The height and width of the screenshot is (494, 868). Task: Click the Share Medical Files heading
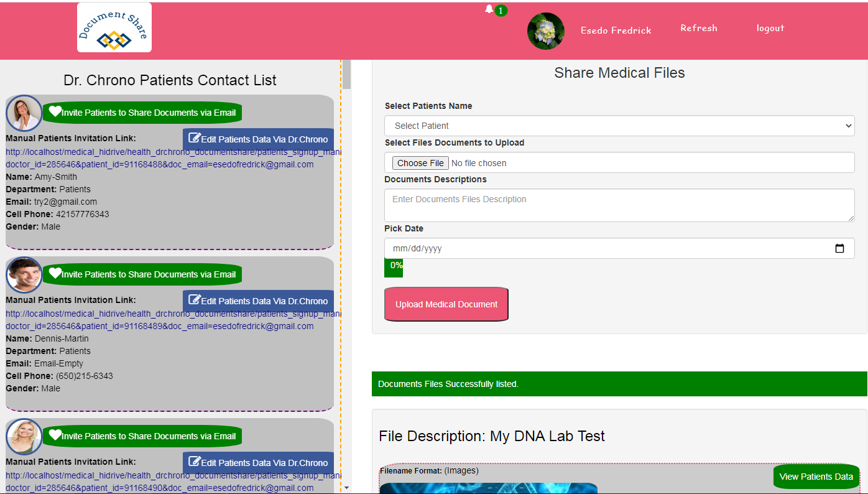pyautogui.click(x=619, y=73)
